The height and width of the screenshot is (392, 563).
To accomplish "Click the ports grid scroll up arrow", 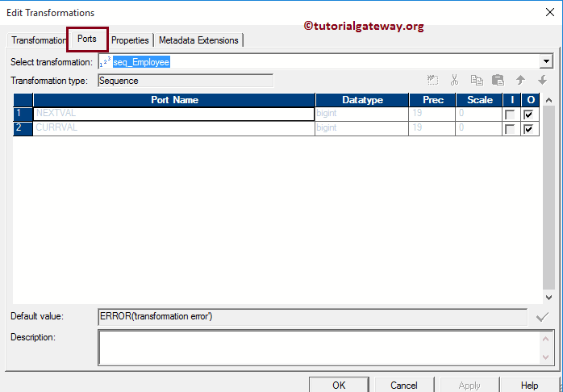I will (548, 100).
